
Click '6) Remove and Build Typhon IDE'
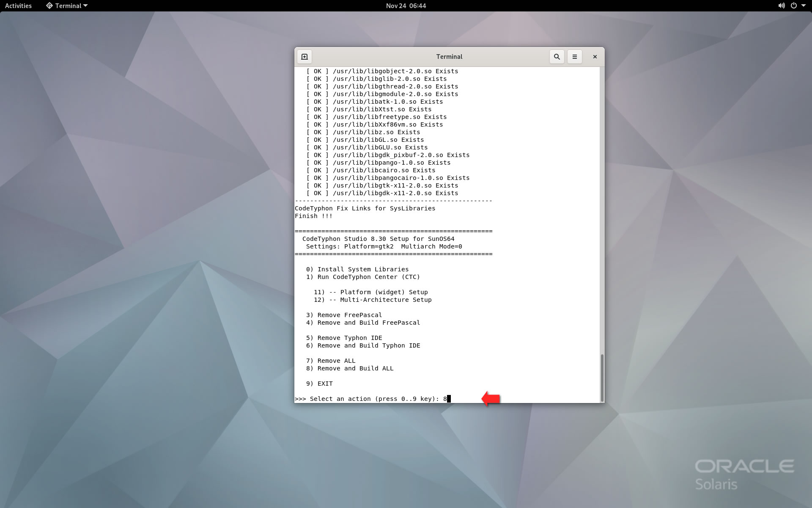coord(363,345)
